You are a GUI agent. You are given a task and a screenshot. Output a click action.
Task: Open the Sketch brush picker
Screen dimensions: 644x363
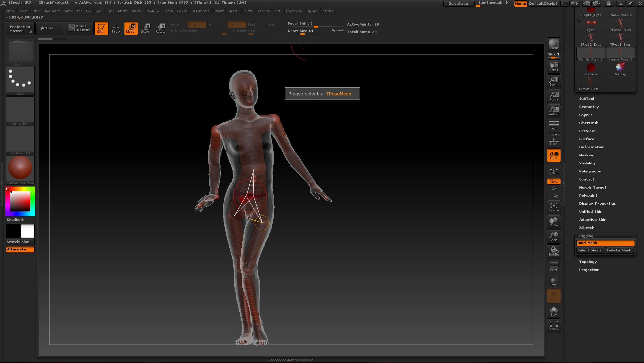tap(20, 52)
